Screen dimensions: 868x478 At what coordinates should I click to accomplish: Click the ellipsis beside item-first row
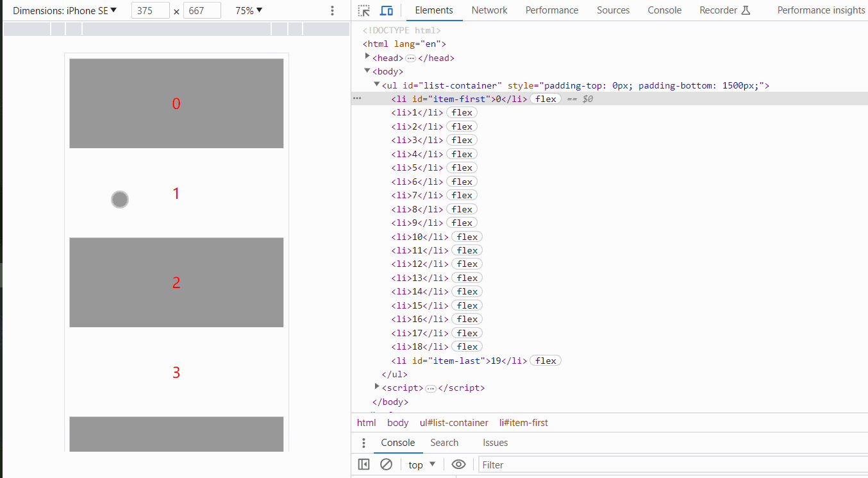(x=357, y=99)
